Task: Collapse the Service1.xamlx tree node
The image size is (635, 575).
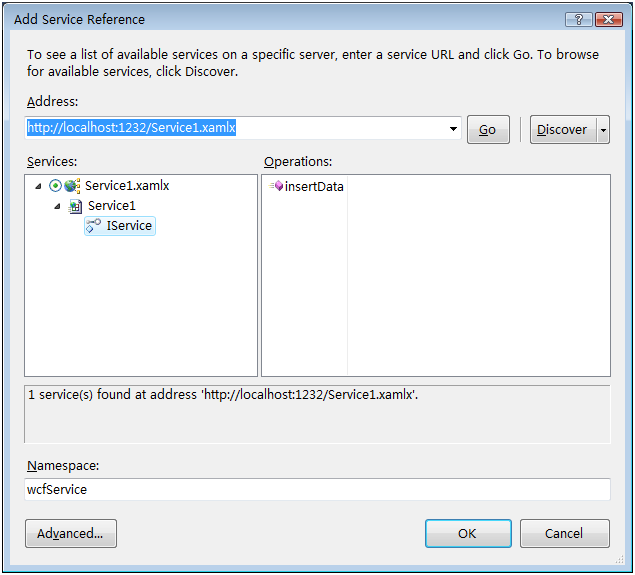Action: click(38, 186)
